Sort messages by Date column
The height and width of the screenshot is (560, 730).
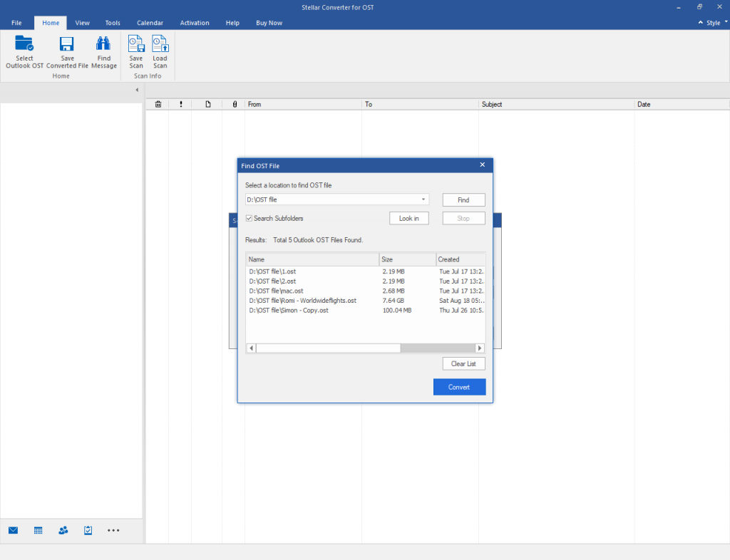[x=682, y=104]
